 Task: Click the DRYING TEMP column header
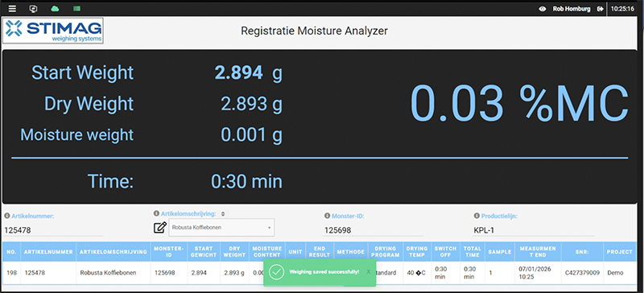417,251
